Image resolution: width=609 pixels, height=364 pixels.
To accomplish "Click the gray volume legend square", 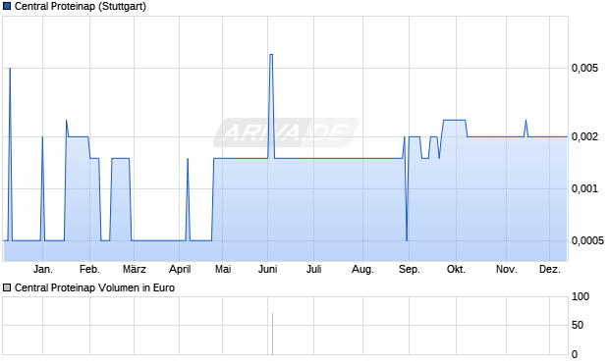I will (7, 287).
